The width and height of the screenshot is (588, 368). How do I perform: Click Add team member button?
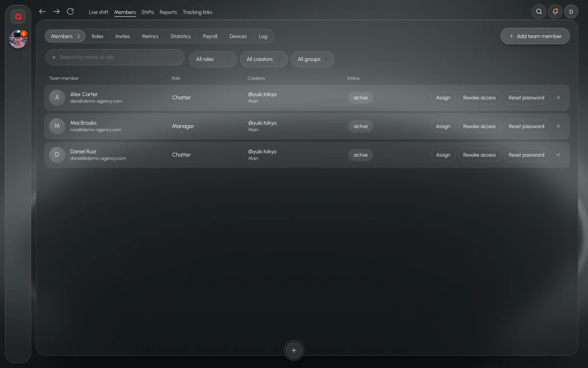point(535,36)
